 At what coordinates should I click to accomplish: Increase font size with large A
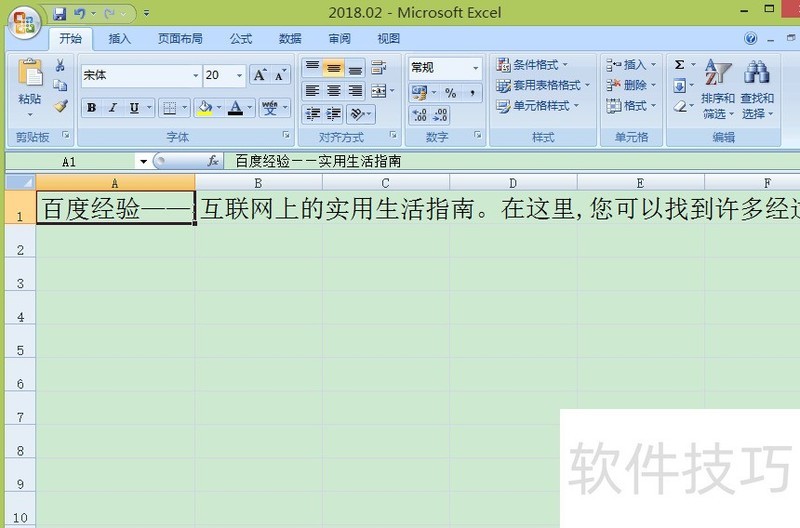(260, 76)
